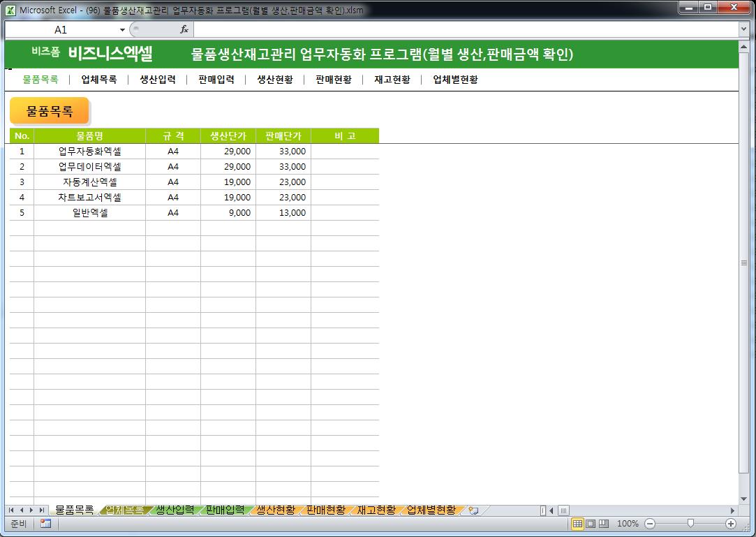Image resolution: width=756 pixels, height=537 pixels.
Task: Maximize the Excel window
Action: click(x=708, y=7)
